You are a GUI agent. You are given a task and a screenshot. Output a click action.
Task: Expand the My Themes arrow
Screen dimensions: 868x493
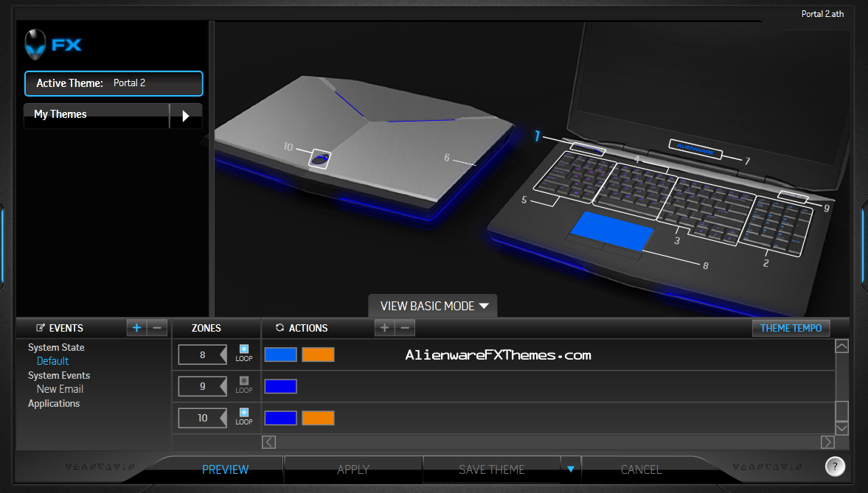(186, 116)
